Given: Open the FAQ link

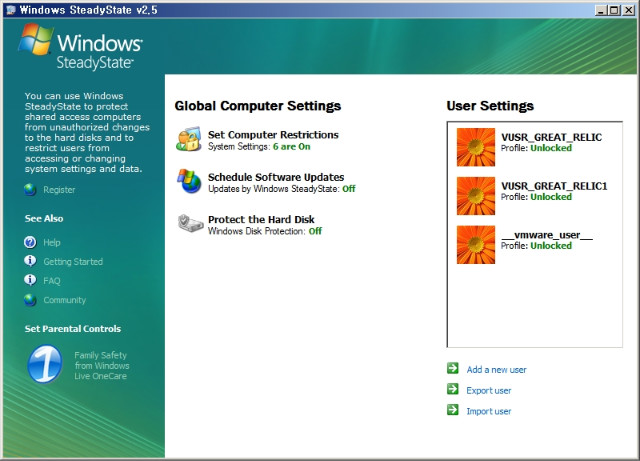Looking at the screenshot, I should click(52, 281).
